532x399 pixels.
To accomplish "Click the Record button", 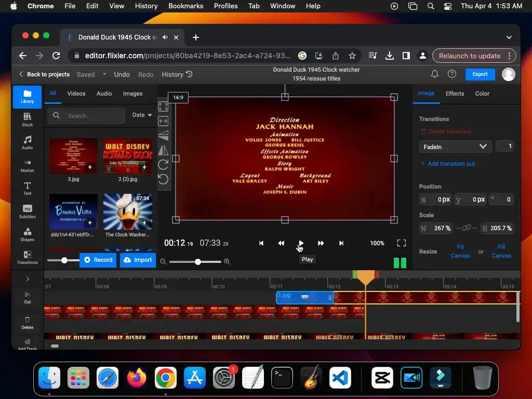I will point(98,260).
